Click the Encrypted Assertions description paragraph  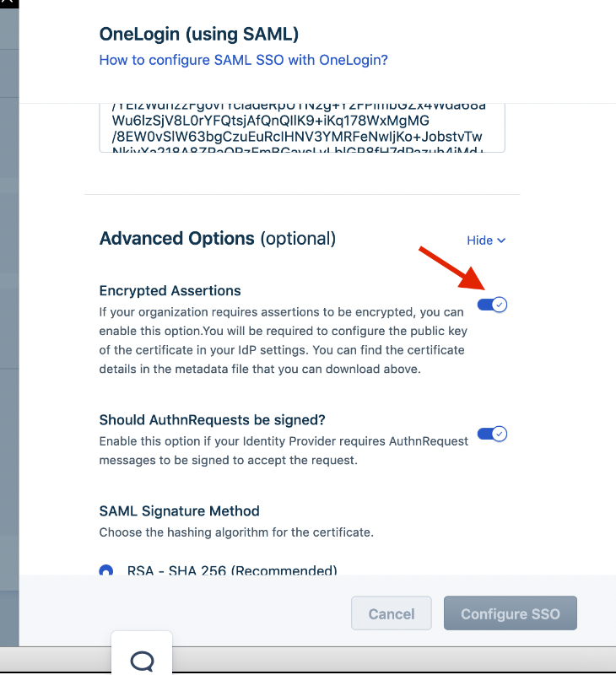(x=284, y=341)
